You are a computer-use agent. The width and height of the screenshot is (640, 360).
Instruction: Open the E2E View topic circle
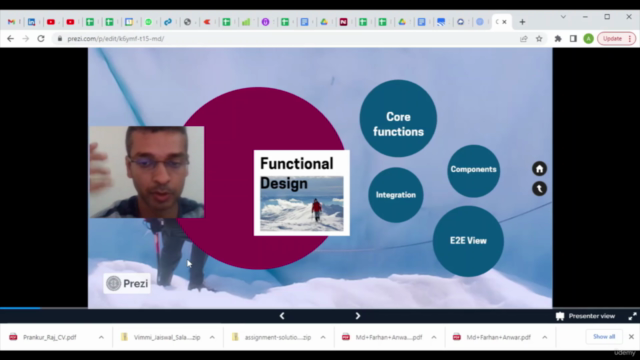pos(468,241)
